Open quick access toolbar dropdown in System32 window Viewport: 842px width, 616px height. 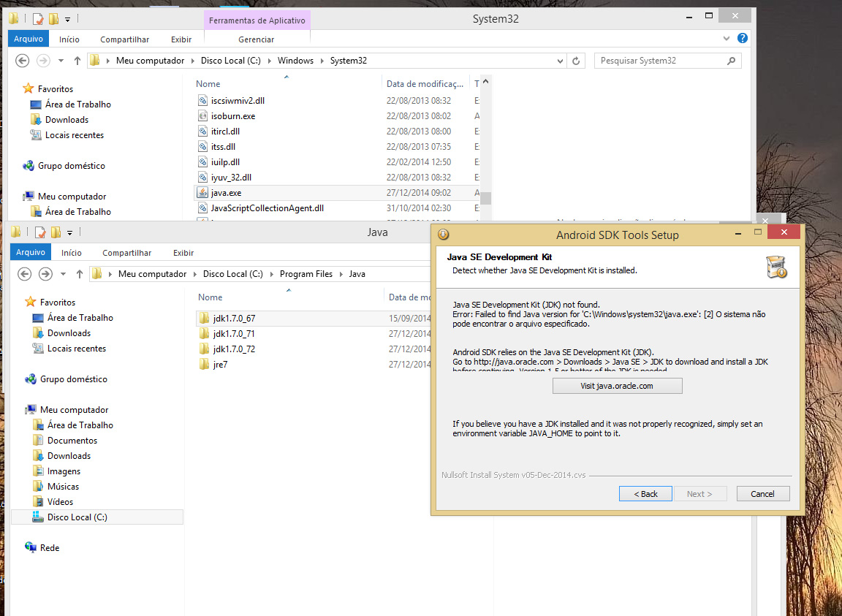68,19
